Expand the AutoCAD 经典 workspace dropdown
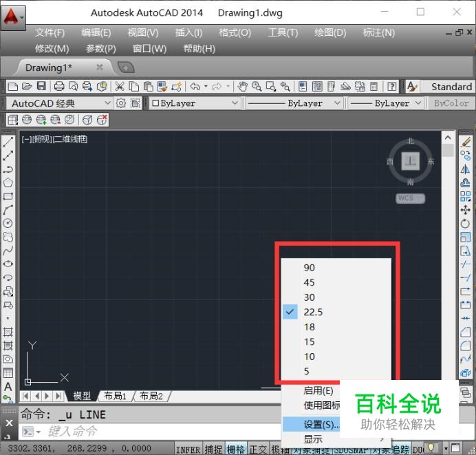The width and height of the screenshot is (476, 455). click(x=107, y=103)
